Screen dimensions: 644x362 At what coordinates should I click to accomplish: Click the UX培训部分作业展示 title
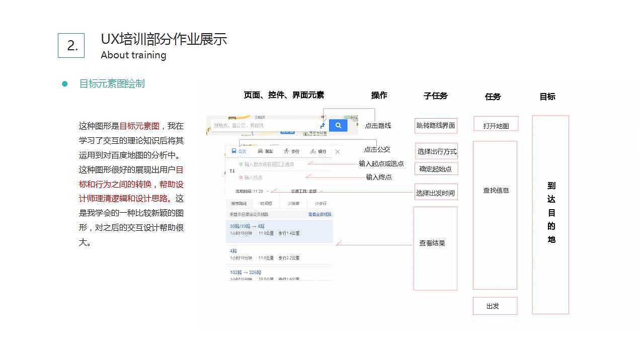164,39
